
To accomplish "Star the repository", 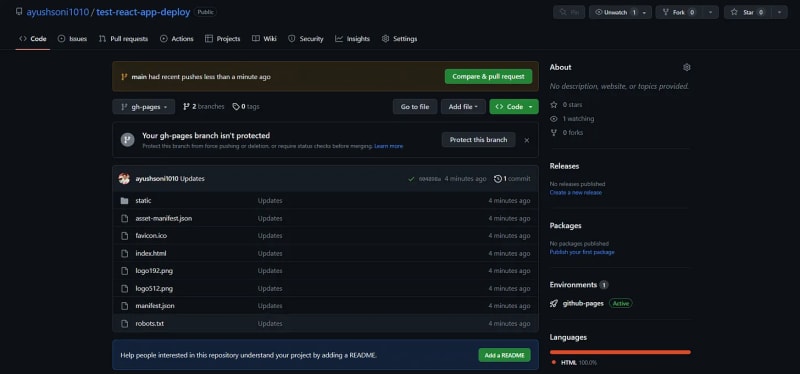I will point(747,12).
